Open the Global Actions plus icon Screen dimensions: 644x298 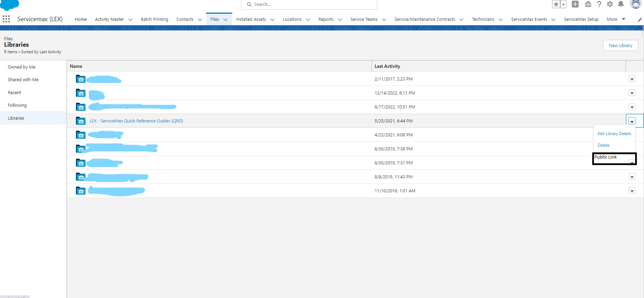[x=575, y=4]
